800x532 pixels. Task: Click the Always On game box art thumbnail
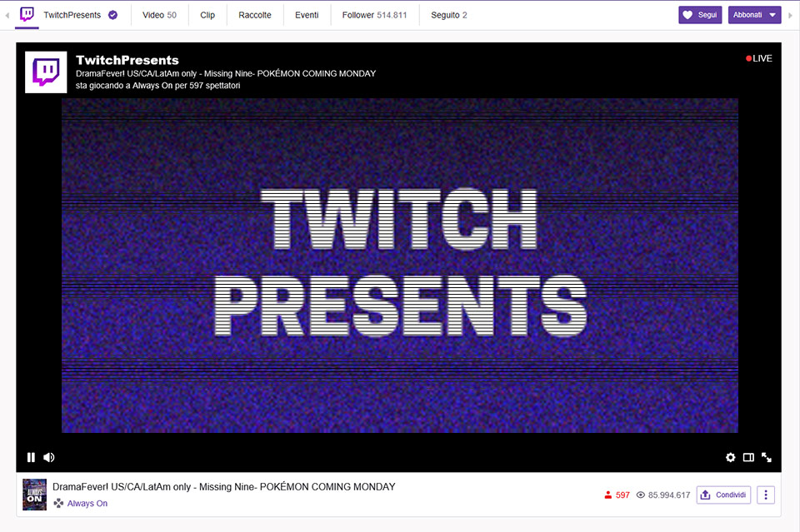point(35,495)
